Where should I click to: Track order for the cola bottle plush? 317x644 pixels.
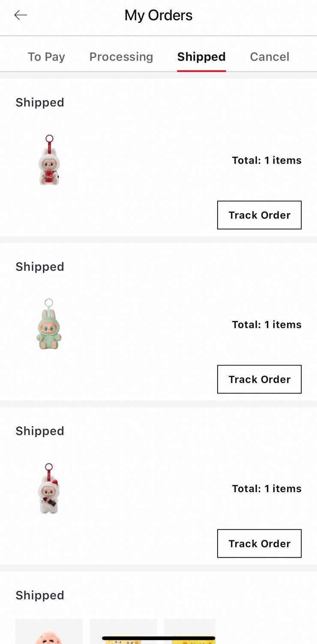coord(259,544)
